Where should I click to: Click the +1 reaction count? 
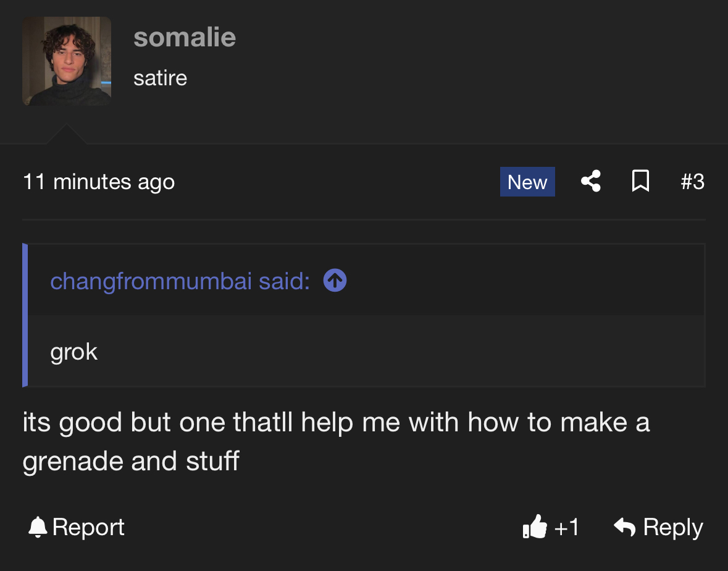coord(567,527)
